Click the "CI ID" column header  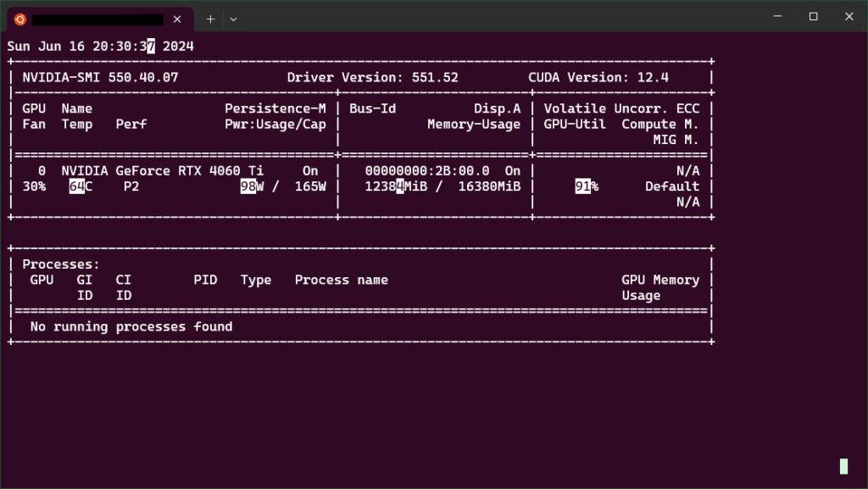[x=124, y=287]
